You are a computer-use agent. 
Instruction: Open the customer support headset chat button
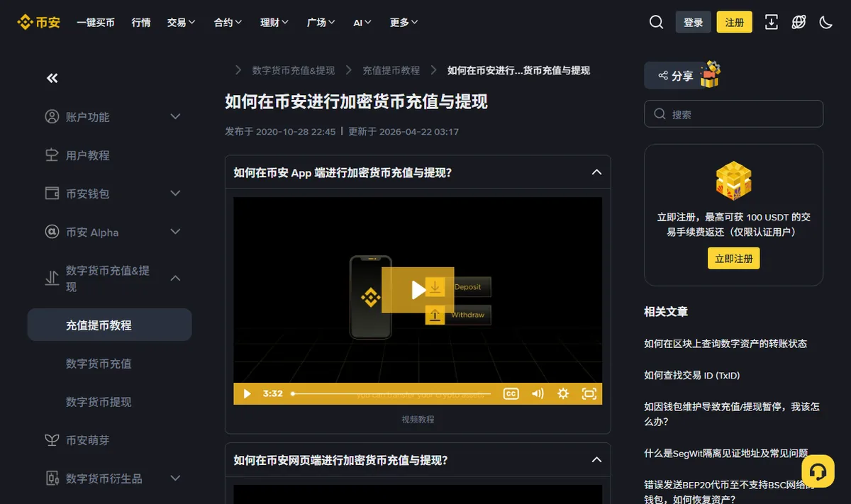tap(818, 471)
